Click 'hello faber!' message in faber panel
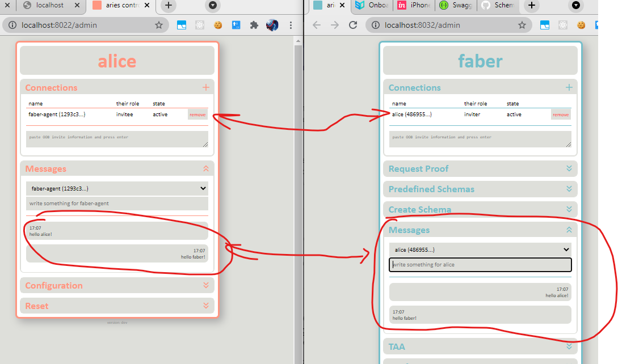618x364 pixels. tap(480, 315)
